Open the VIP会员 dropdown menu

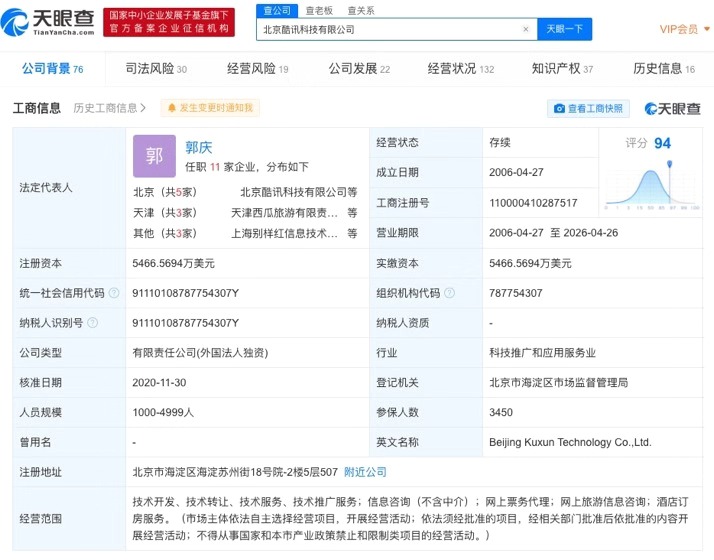tap(684, 29)
